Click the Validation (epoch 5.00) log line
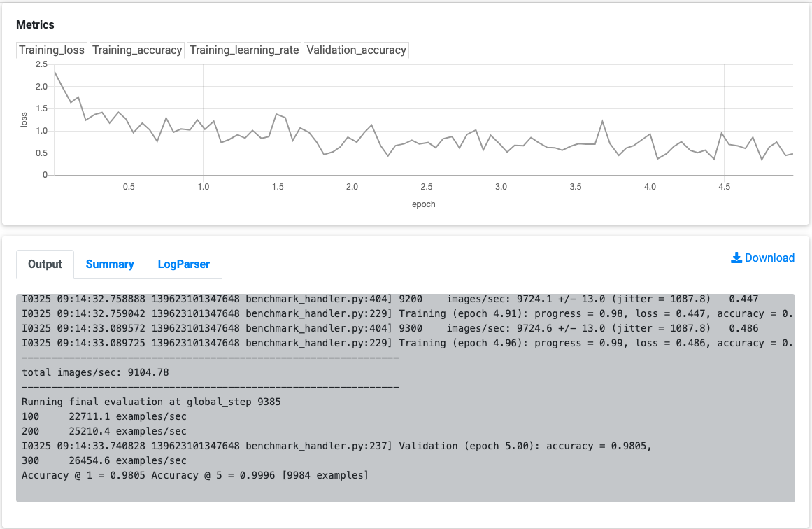Screen dimensions: 812x529 [x=336, y=446]
